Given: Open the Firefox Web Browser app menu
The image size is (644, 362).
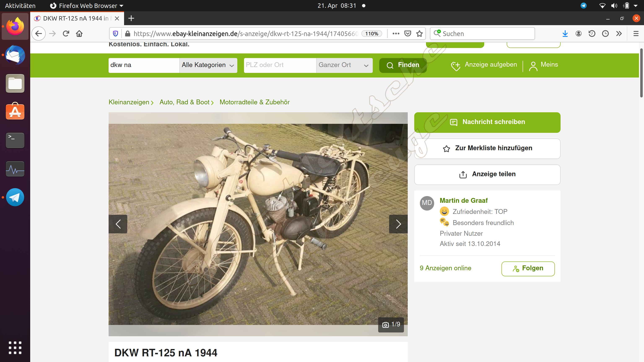Looking at the screenshot, I should pyautogui.click(x=87, y=5).
